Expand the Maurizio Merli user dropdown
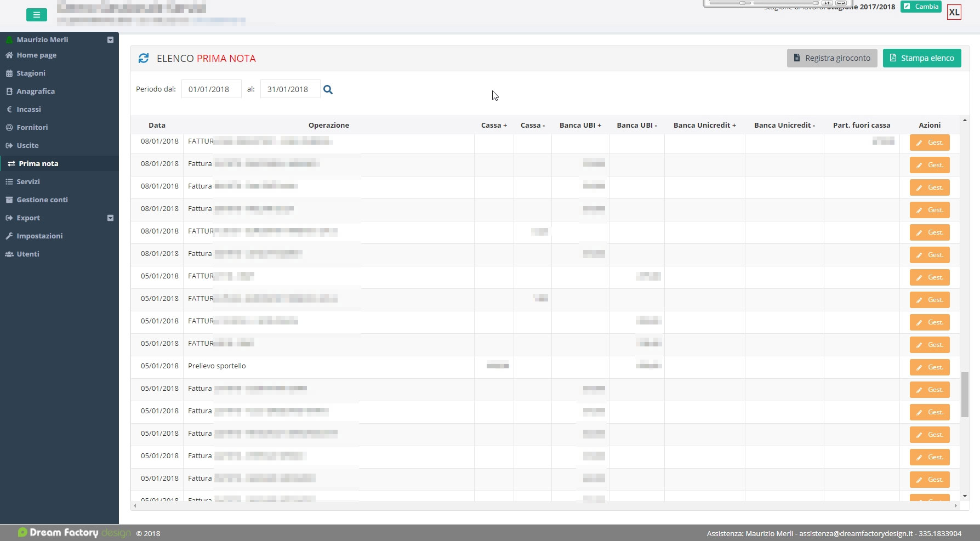Image resolution: width=980 pixels, height=541 pixels. tap(110, 39)
